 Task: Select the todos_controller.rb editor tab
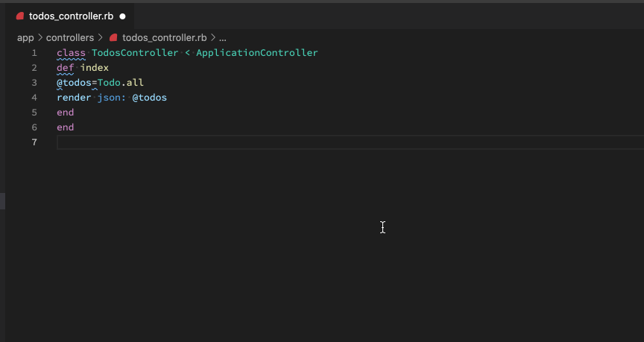click(x=70, y=16)
